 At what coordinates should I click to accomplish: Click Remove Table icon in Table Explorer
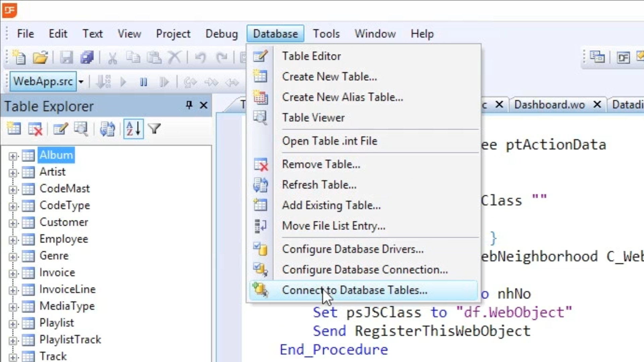(x=35, y=129)
